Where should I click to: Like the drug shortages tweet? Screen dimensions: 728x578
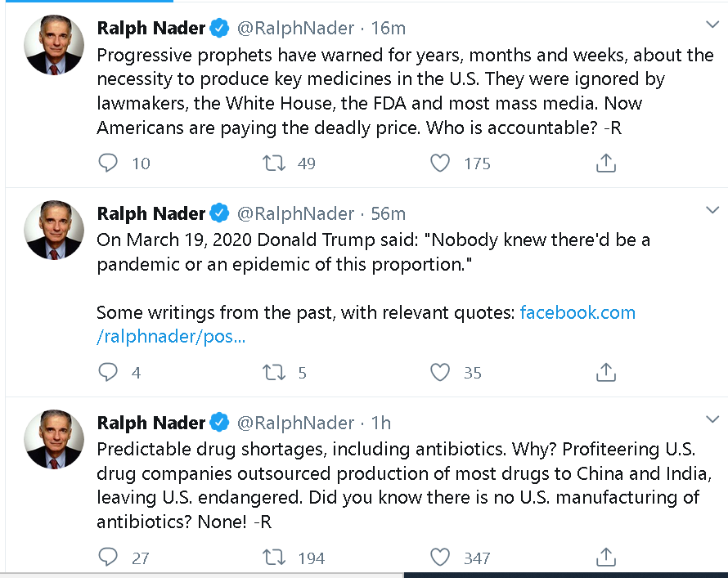(440, 557)
